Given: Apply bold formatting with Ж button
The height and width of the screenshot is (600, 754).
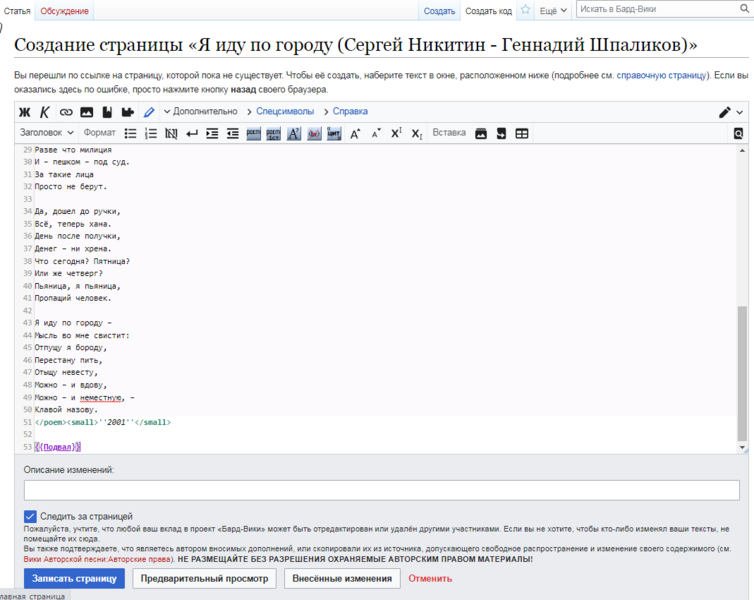Looking at the screenshot, I should [25, 112].
